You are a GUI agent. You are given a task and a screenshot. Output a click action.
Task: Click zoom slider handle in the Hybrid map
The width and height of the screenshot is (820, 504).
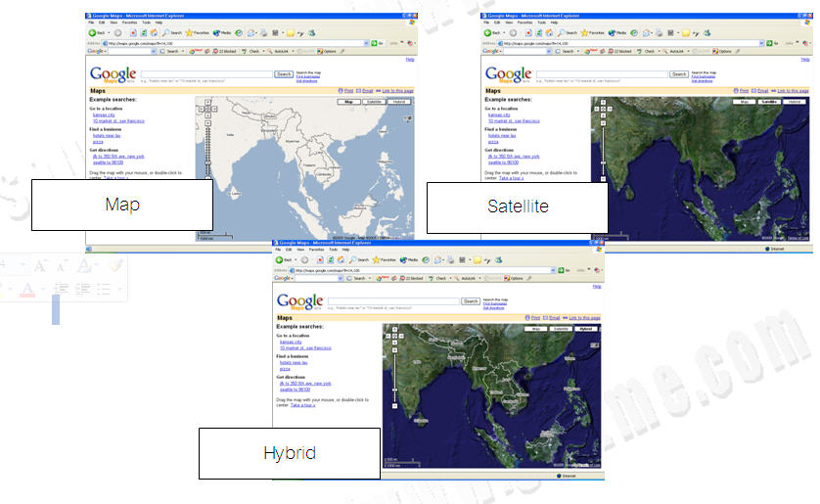395,389
